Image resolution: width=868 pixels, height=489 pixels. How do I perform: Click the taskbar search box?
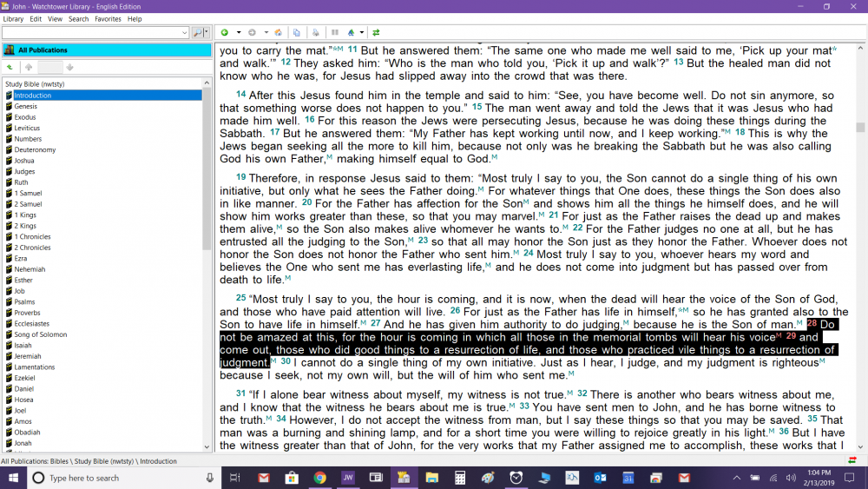pos(124,478)
